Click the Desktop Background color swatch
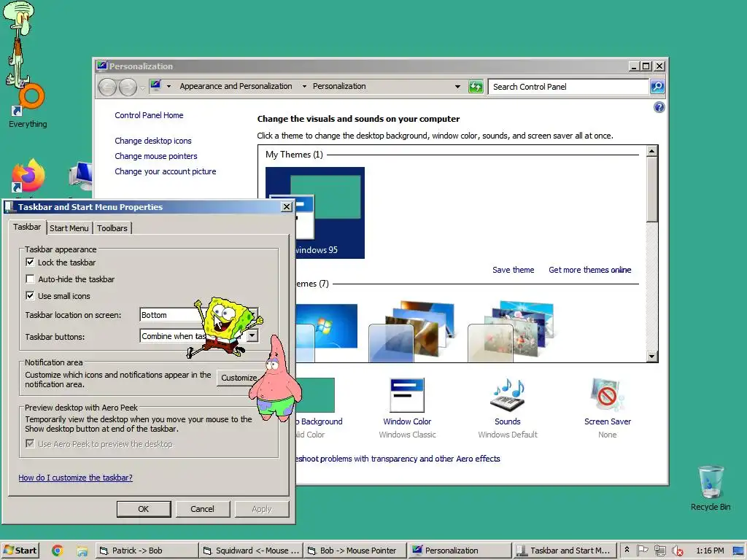This screenshot has height=560, width=747. tap(315, 395)
